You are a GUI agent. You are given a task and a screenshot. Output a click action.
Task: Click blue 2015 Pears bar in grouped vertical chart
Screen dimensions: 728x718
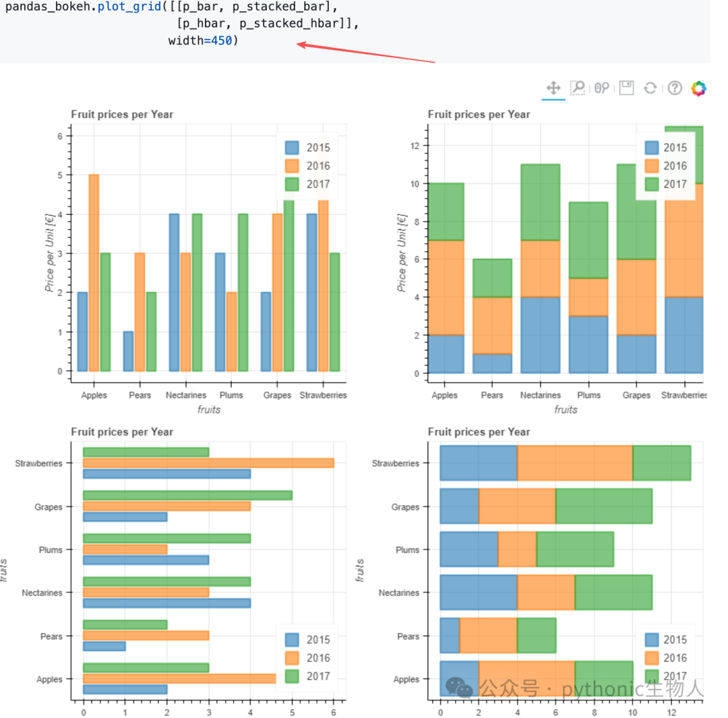click(128, 351)
